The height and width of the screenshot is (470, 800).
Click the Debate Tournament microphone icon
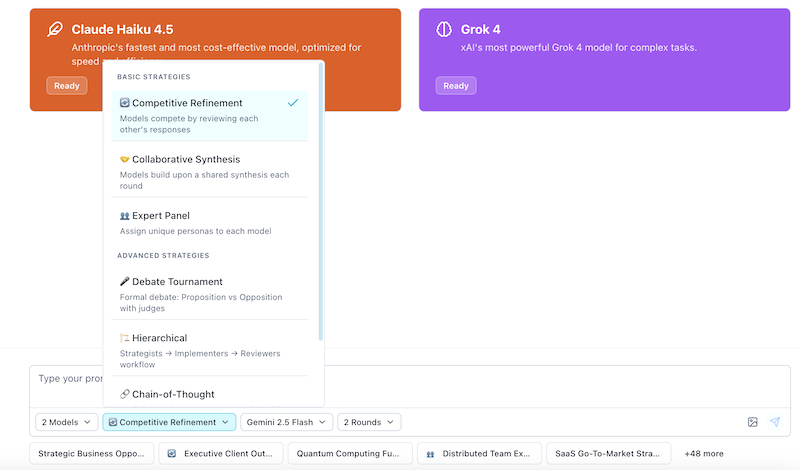(124, 282)
